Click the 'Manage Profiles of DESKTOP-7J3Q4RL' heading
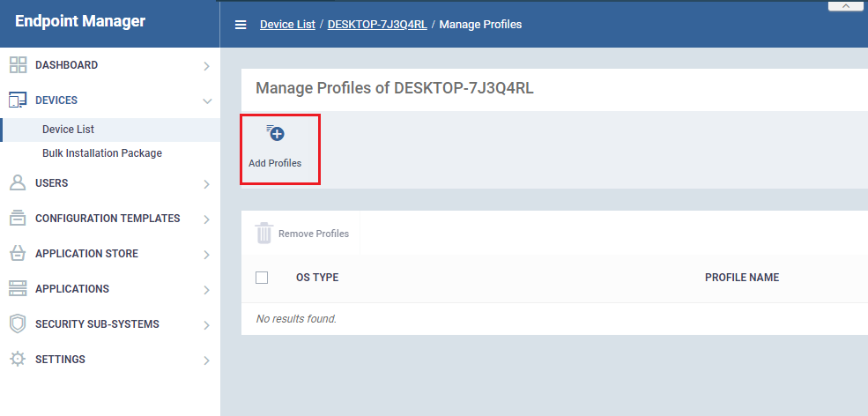Screen dimensions: 868x416 (395, 88)
